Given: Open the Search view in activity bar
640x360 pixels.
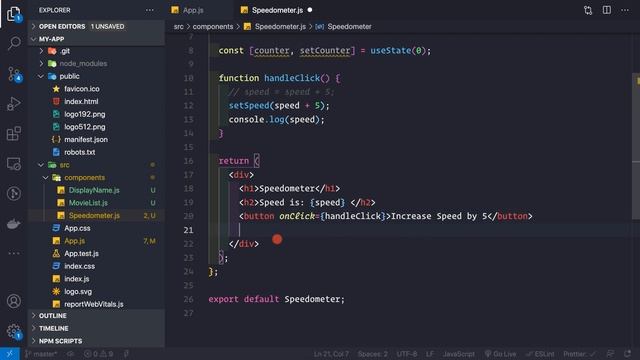Looking at the screenshot, I should [x=14, y=43].
